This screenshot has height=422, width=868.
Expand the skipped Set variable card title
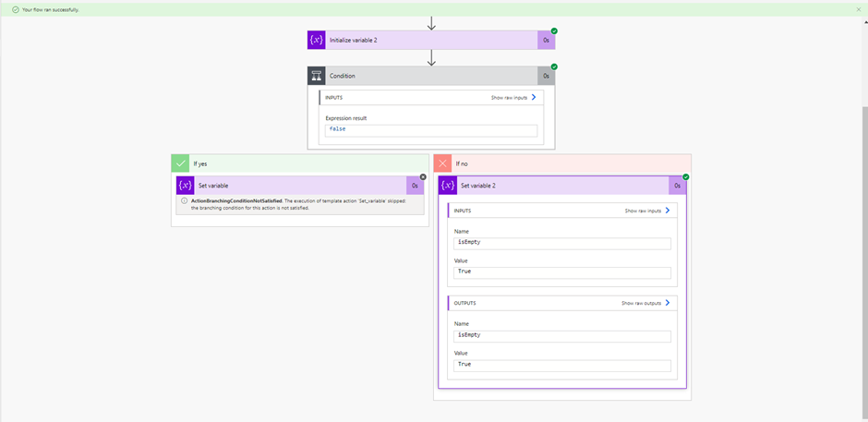pos(295,186)
